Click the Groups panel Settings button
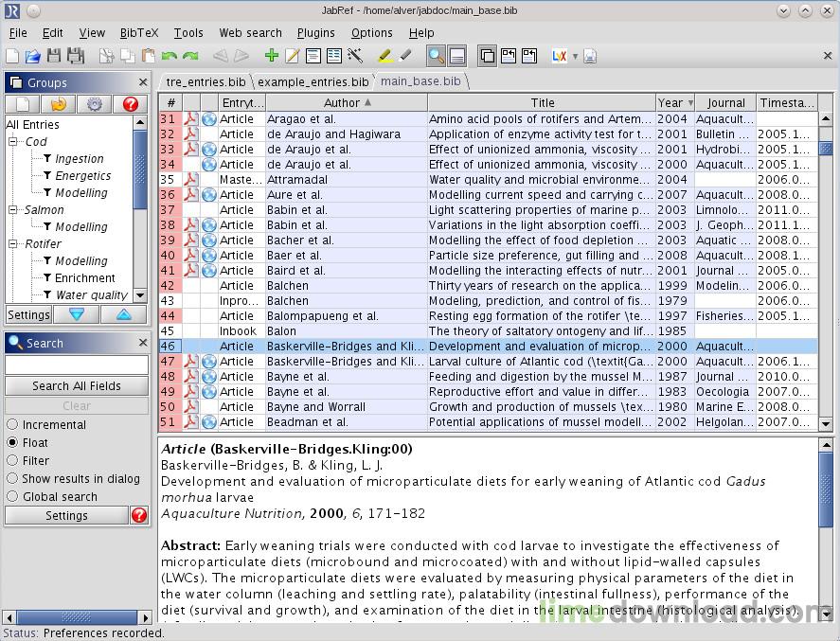The image size is (840, 641). (x=29, y=314)
